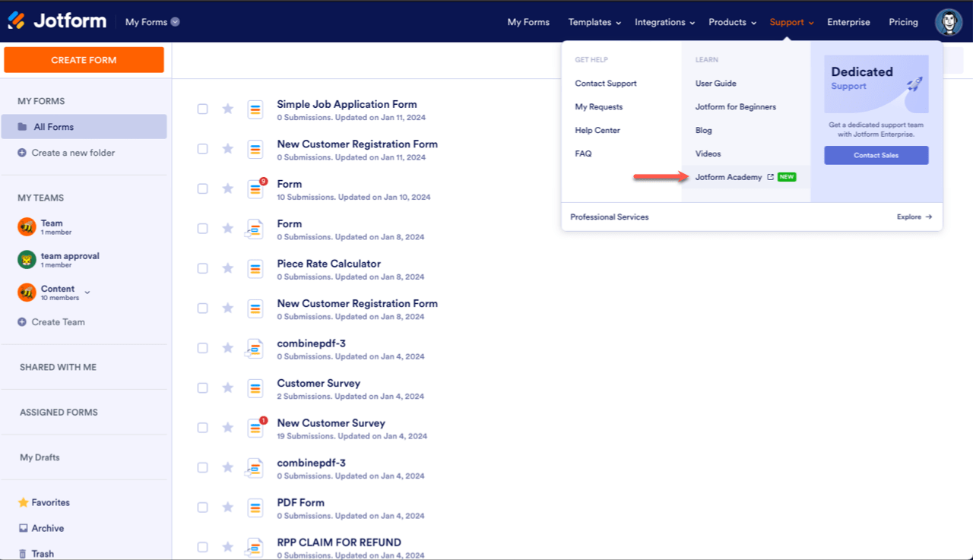973x560 pixels.
Task: Create a new folder in My Forms
Action: click(x=66, y=153)
